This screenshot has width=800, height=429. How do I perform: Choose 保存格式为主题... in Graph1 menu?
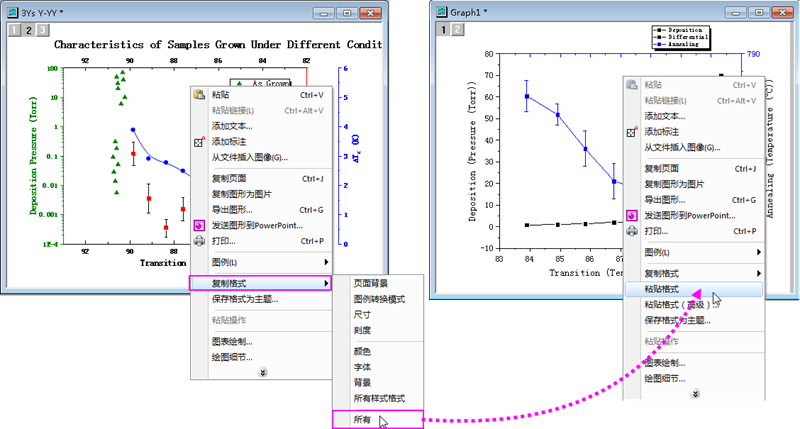coord(677,320)
